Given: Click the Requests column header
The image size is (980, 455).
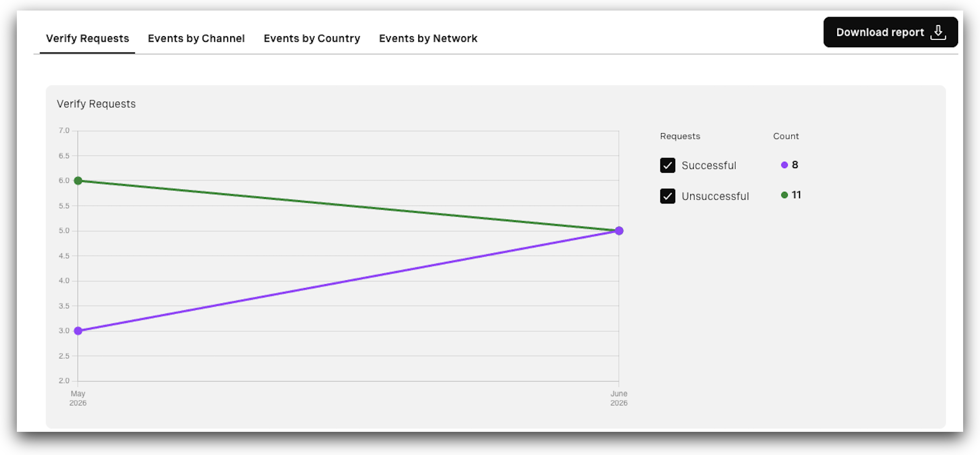Looking at the screenshot, I should click(680, 136).
